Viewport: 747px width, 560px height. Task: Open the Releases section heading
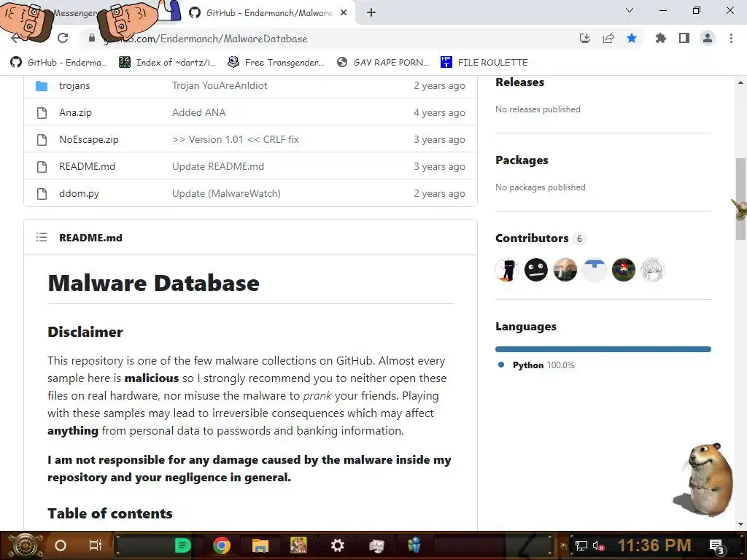click(519, 82)
